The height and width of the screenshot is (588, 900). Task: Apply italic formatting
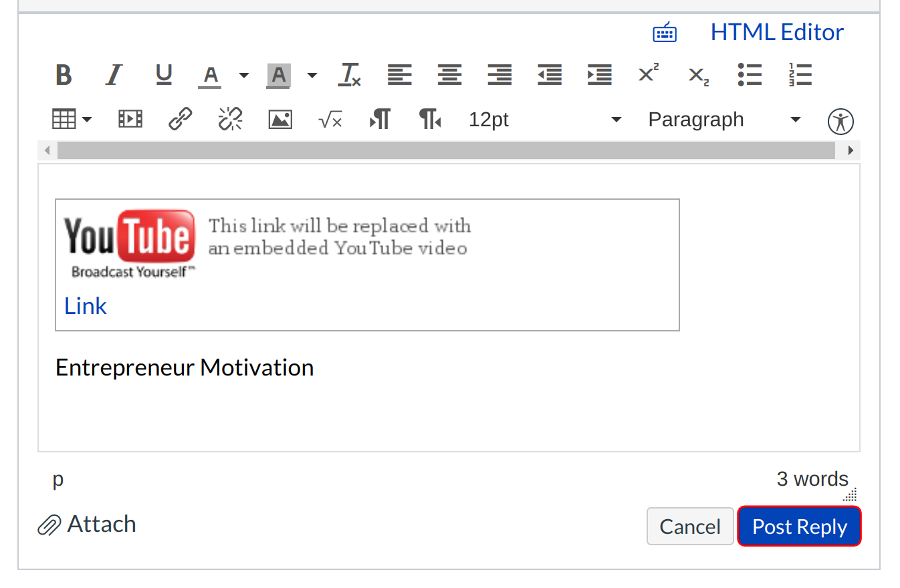114,75
